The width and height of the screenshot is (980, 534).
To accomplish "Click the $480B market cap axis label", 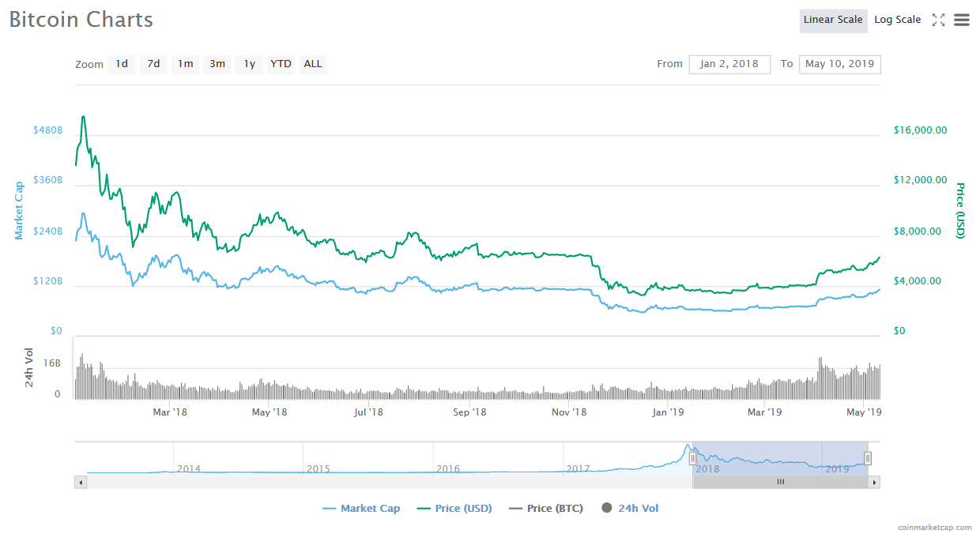I will pyautogui.click(x=47, y=130).
